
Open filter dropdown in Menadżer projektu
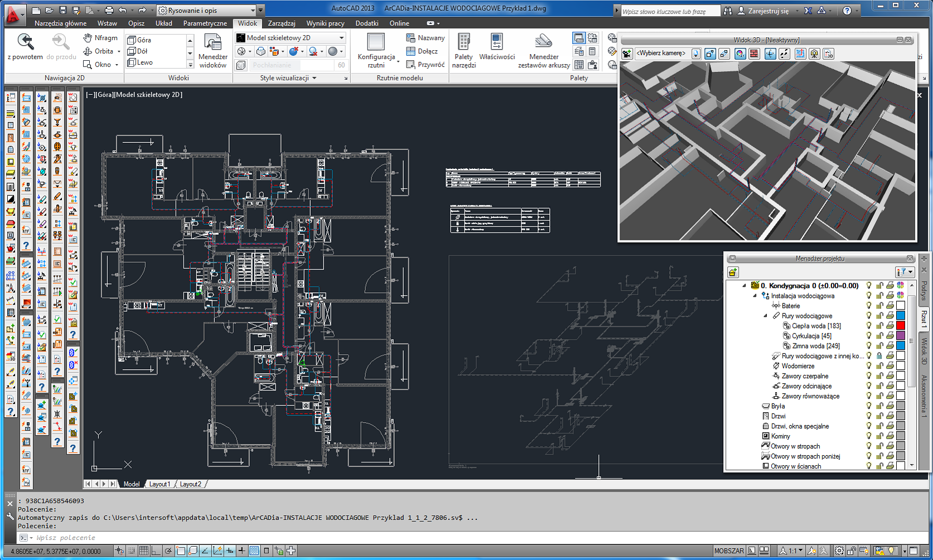pyautogui.click(x=905, y=272)
